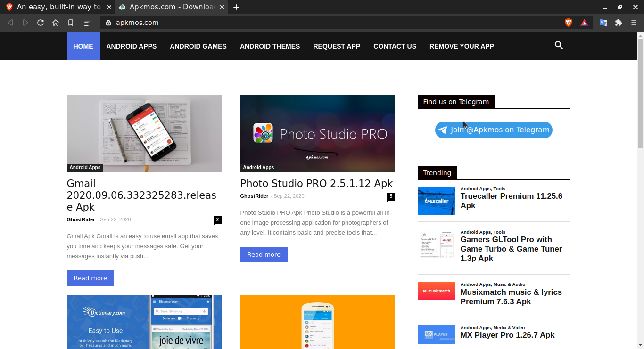Open the orange phone article thumbnail

click(x=318, y=322)
